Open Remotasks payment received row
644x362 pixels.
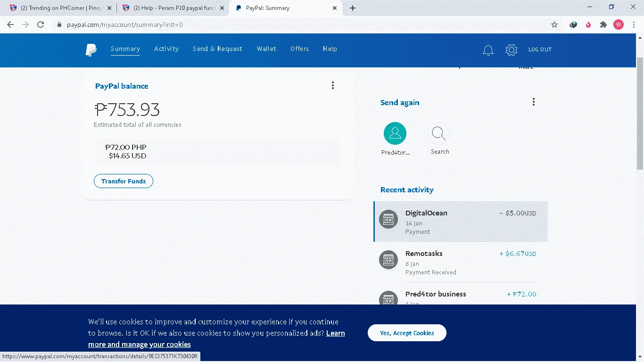[x=461, y=262]
